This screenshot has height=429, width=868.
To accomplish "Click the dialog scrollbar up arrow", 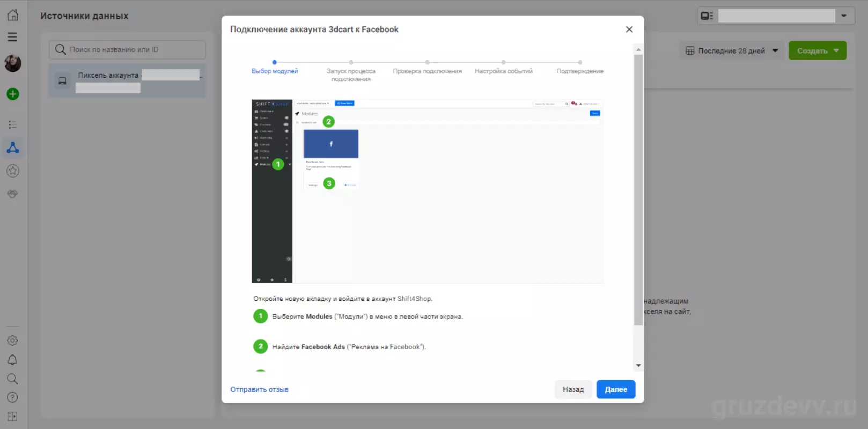I will point(638,50).
